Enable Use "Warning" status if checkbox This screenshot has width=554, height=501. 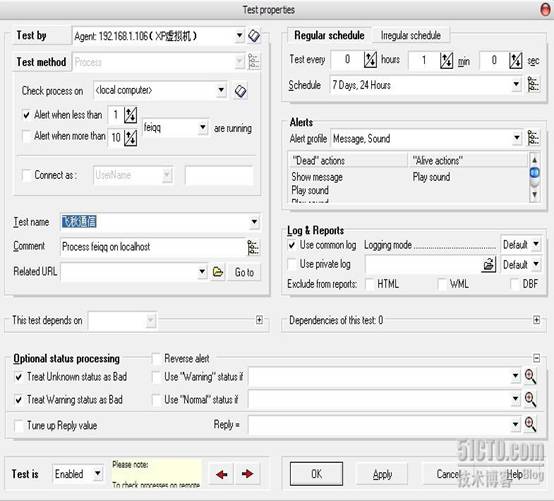156,377
